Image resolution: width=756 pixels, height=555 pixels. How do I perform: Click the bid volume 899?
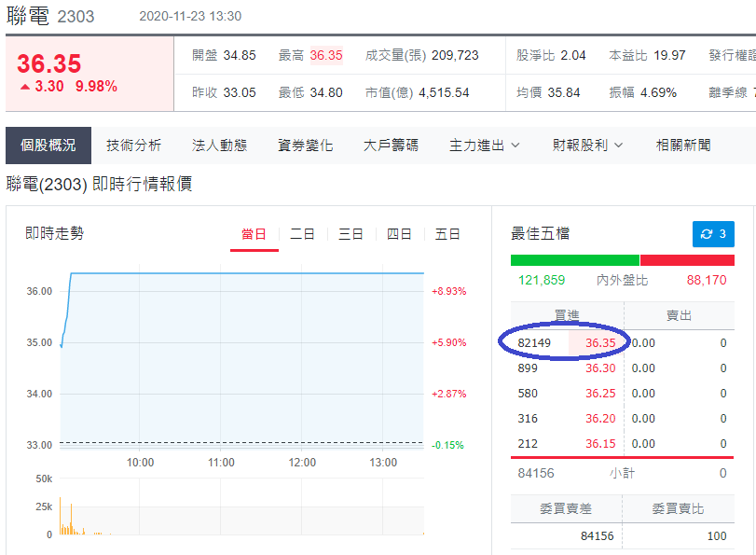(x=528, y=368)
